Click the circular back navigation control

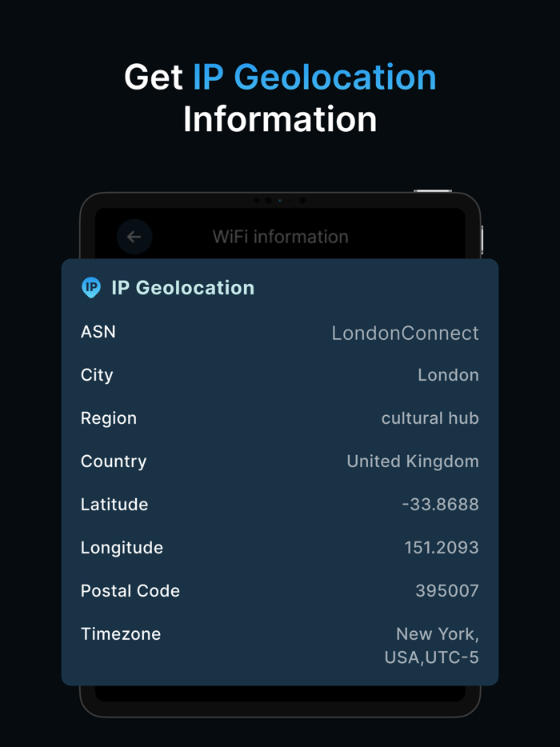pyautogui.click(x=134, y=236)
